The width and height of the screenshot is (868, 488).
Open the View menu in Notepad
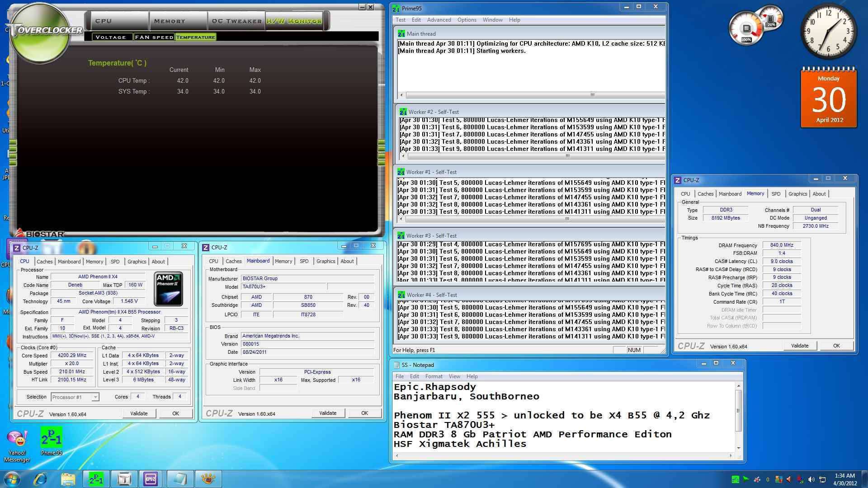pos(454,376)
